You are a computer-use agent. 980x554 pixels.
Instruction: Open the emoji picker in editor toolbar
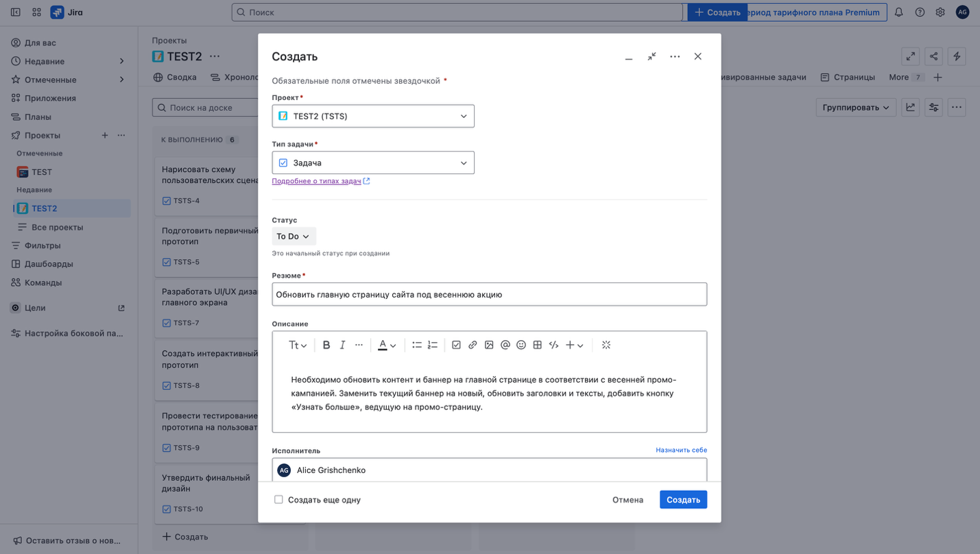(521, 345)
